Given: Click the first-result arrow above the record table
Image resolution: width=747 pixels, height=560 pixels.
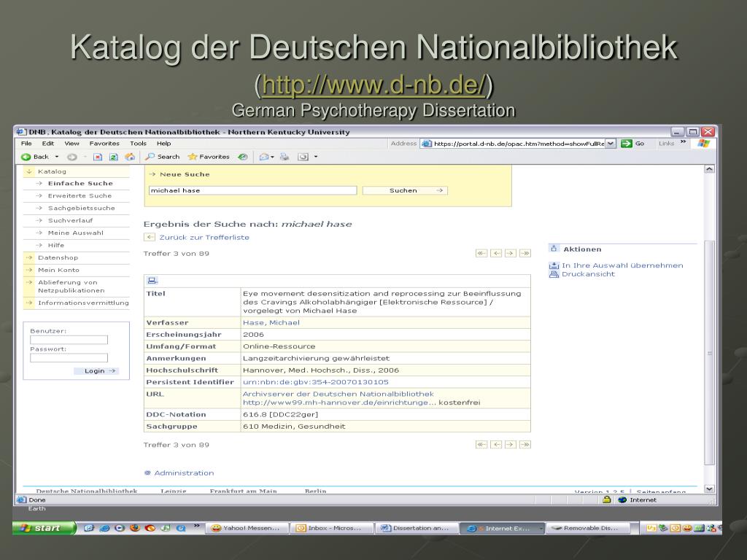Looking at the screenshot, I should point(481,253).
